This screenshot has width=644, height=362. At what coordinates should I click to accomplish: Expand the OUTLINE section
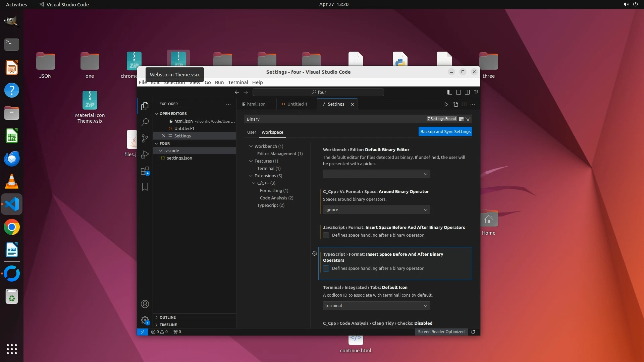point(168,317)
